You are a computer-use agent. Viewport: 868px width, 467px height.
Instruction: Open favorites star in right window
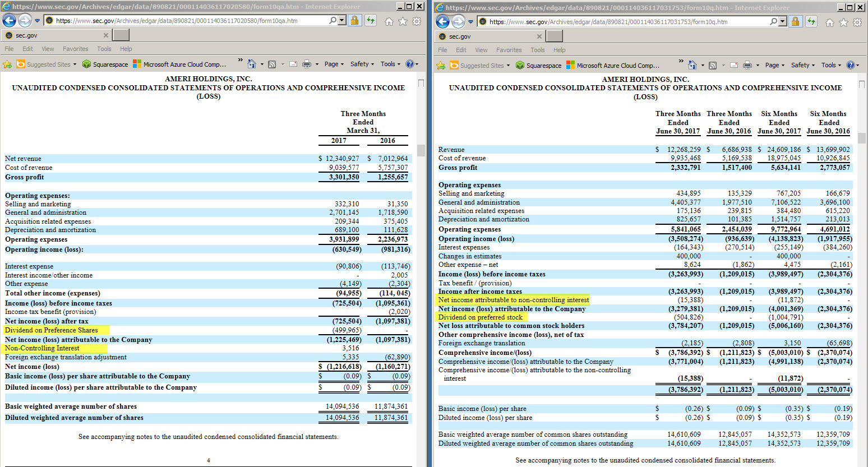tap(843, 22)
